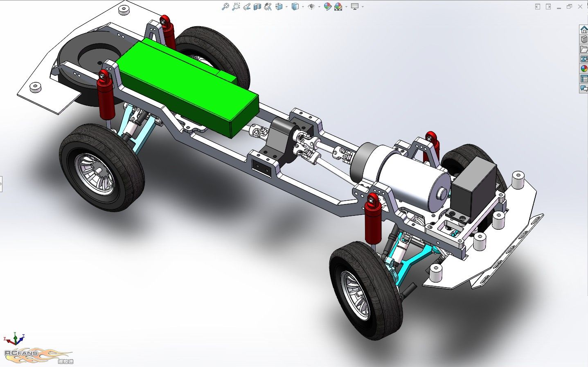Screen dimensions: 588x367
Task: Open the Custom Properties task pane tab
Action: pos(584,79)
